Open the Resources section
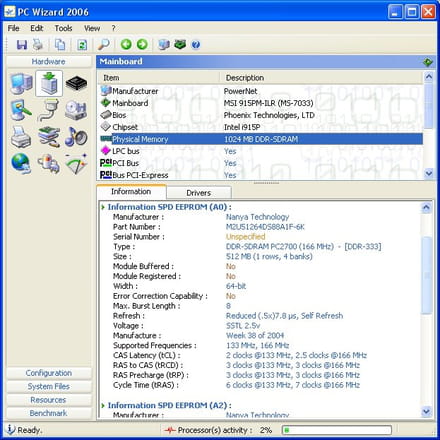This screenshot has height=440, width=440. (x=49, y=400)
